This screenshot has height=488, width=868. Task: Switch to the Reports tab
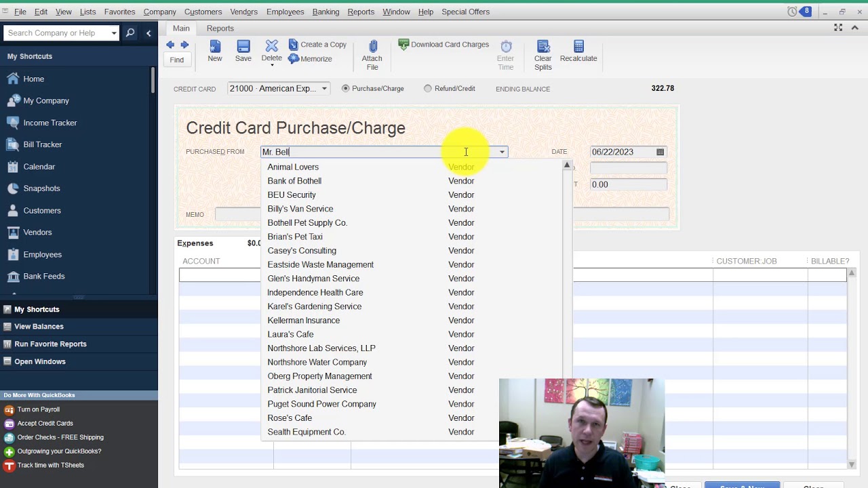(220, 28)
